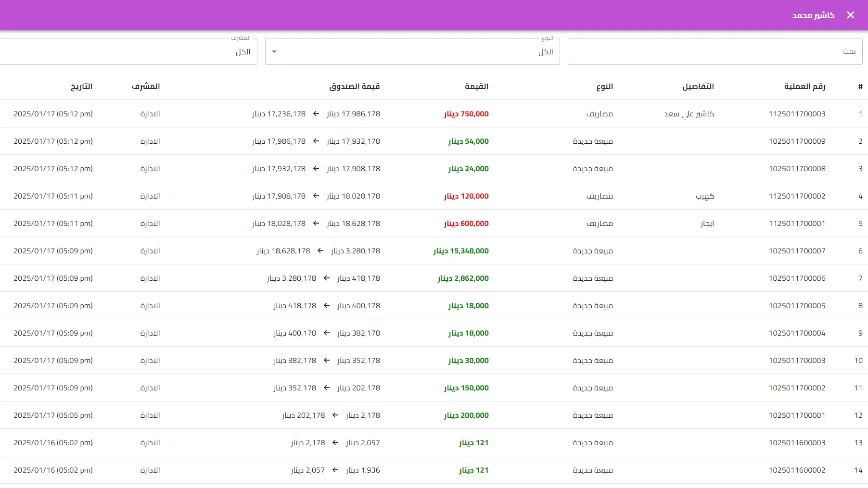Click the المشرف column header
868x488 pixels.
146,87
